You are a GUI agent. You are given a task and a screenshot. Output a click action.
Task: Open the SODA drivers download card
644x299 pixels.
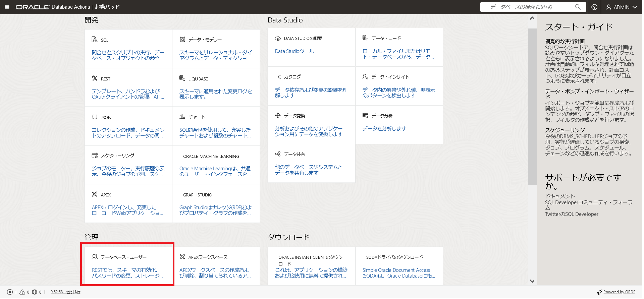coord(399,266)
